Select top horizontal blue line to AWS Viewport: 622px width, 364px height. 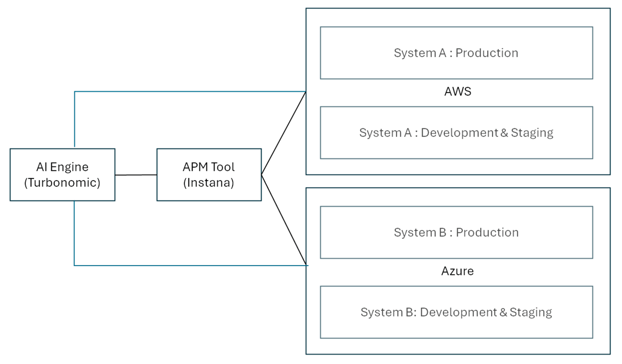190,91
